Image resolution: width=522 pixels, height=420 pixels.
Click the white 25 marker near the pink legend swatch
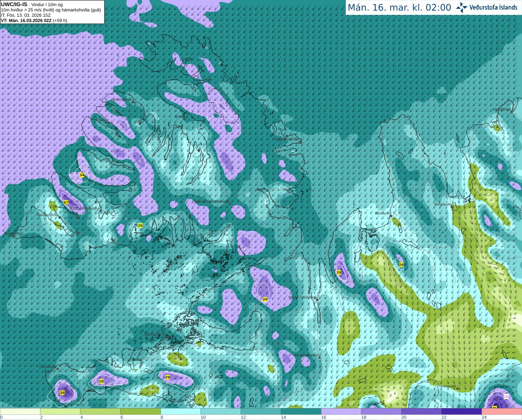coord(506,396)
